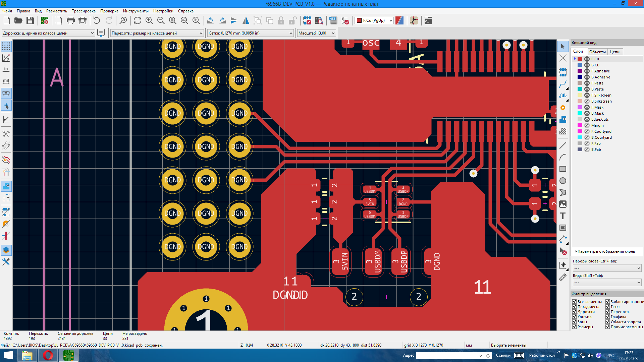644x362 pixels.
Task: Open the grid size dropdown
Action: 251,33
